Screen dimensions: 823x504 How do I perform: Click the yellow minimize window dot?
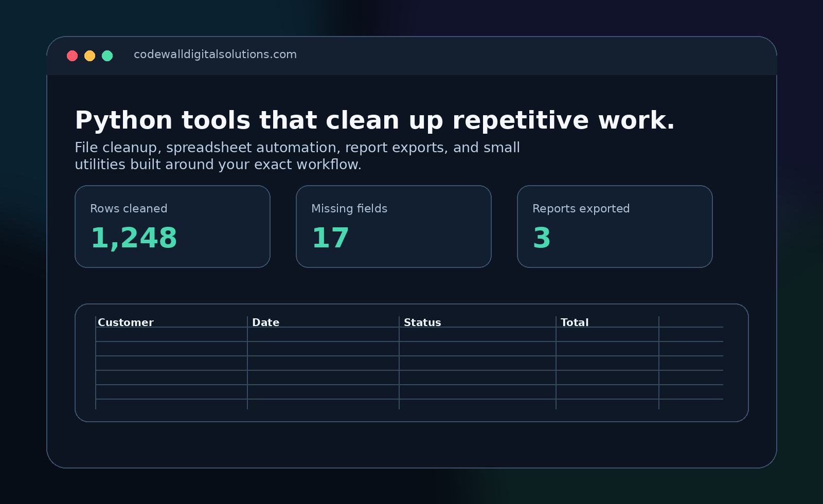[x=90, y=56]
